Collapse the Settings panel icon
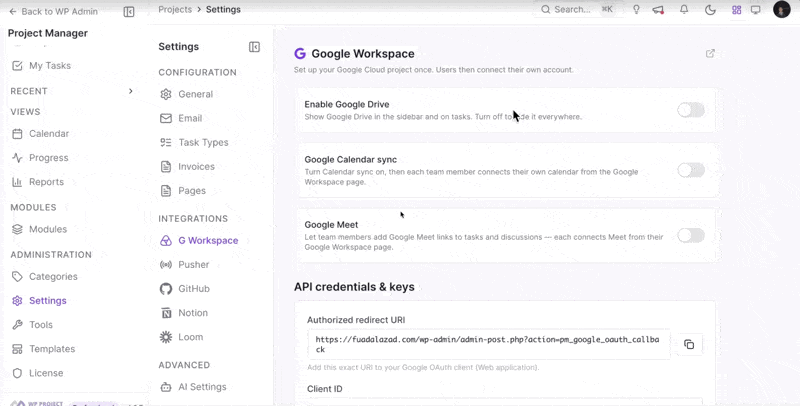The image size is (800, 406). [x=254, y=47]
